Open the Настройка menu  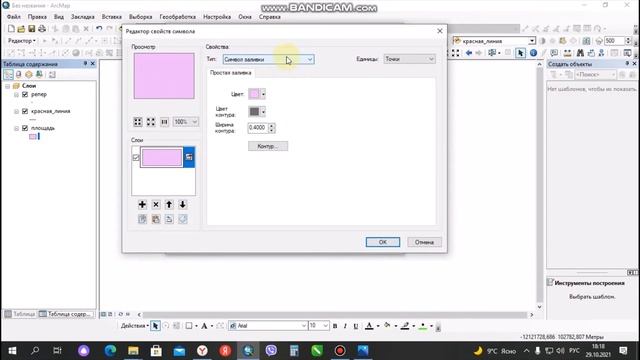[217, 17]
